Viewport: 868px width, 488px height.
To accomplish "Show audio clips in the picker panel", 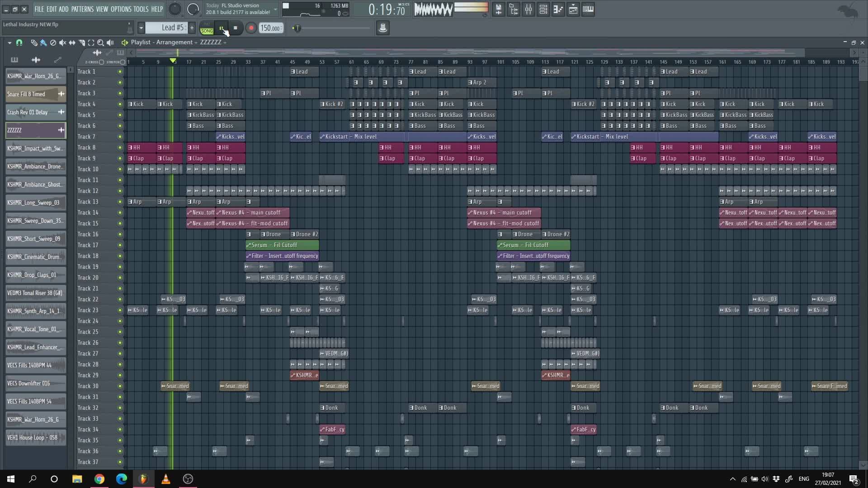I will [36, 60].
